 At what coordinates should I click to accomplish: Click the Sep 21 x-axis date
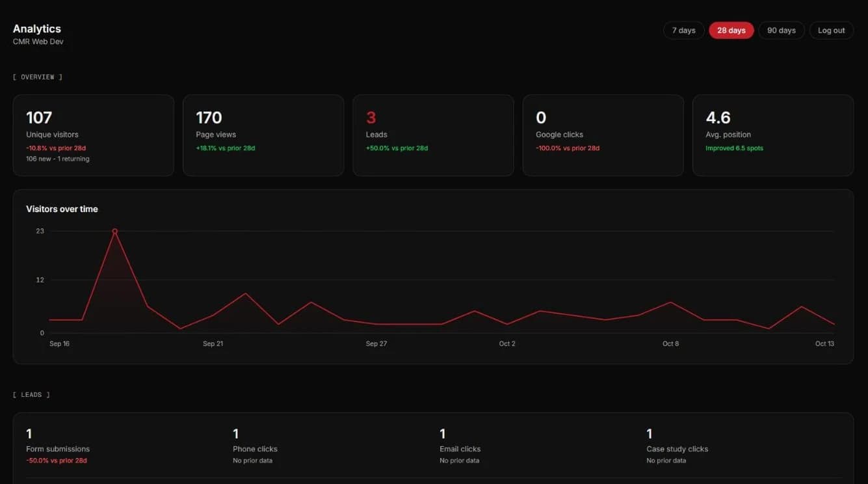pyautogui.click(x=213, y=343)
